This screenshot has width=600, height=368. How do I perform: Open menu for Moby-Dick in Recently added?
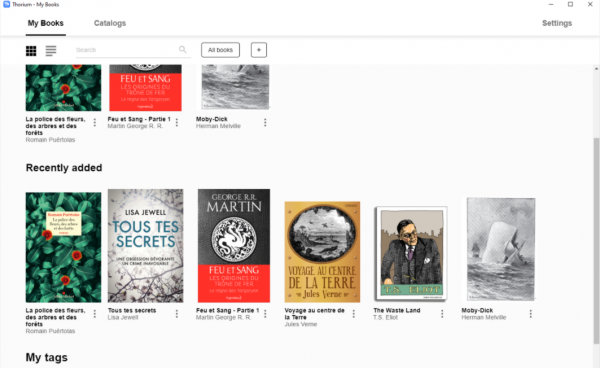[530, 314]
